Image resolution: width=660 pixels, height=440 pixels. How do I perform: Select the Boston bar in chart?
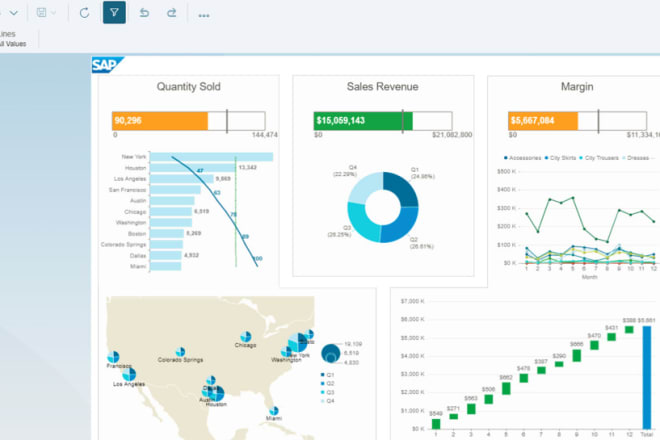167,233
